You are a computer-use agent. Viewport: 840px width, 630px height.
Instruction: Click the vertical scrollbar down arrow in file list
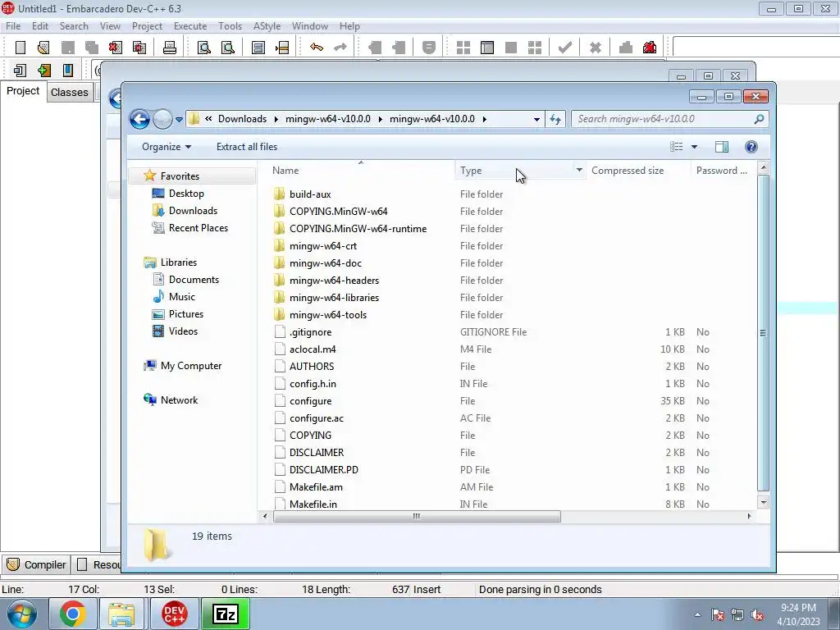pyautogui.click(x=764, y=503)
